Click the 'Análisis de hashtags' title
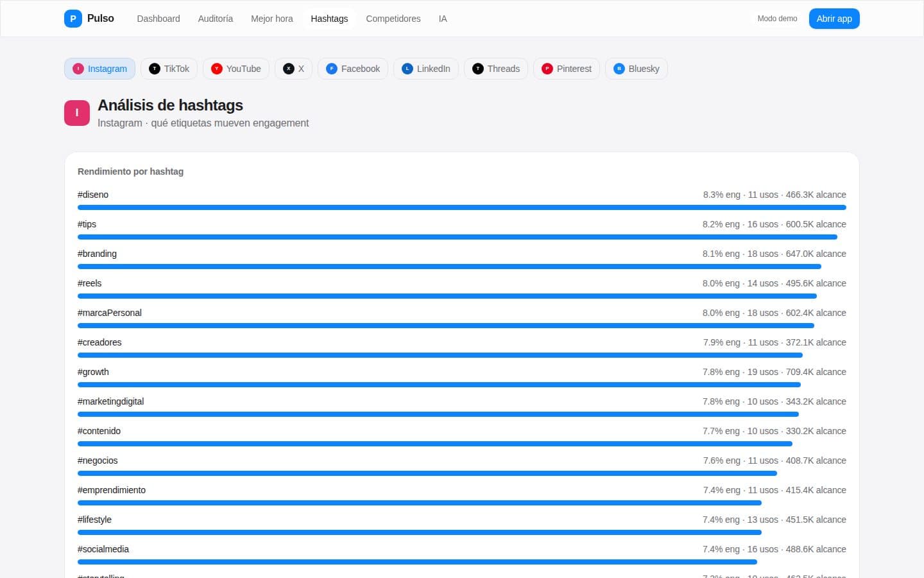Viewport: 924px width, 578px height. click(x=170, y=105)
